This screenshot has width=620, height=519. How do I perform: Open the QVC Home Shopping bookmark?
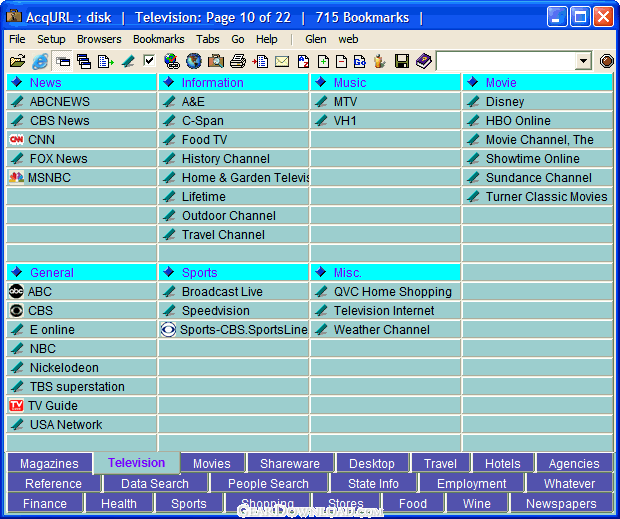tap(386, 292)
